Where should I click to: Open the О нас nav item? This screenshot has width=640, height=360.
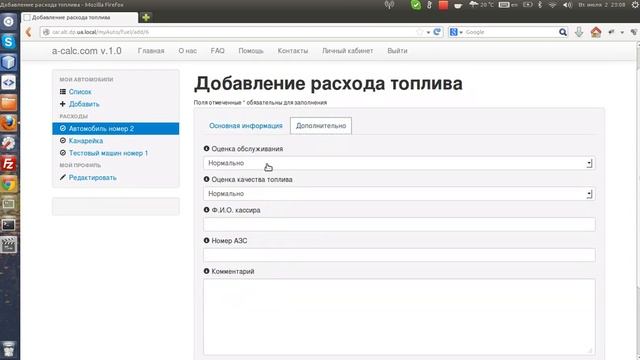pos(187,51)
